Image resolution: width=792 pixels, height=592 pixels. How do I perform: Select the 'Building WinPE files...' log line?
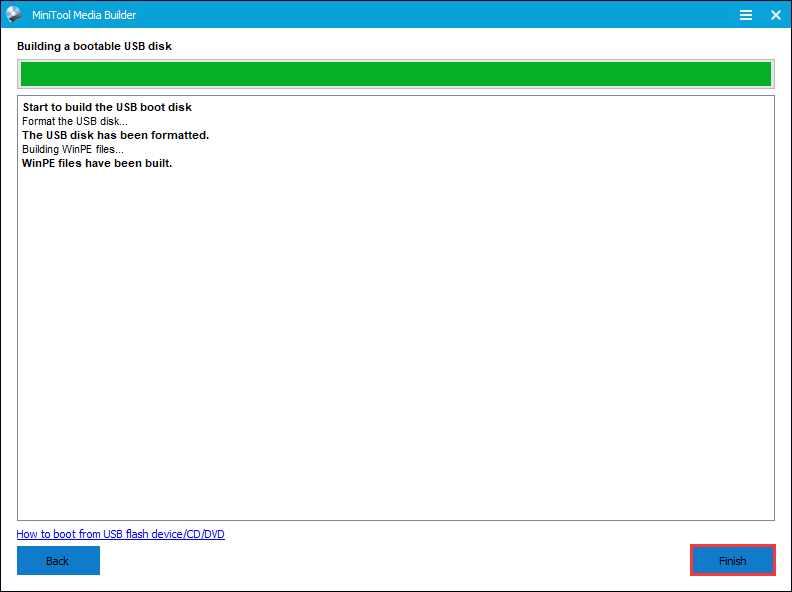[x=75, y=149]
